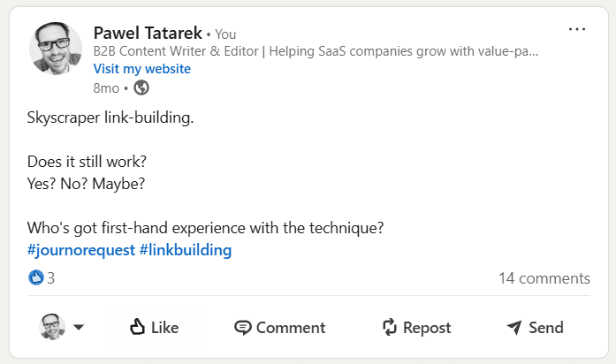Image resolution: width=616 pixels, height=364 pixels.
Task: Click the globe public visibility icon
Action: [141, 87]
